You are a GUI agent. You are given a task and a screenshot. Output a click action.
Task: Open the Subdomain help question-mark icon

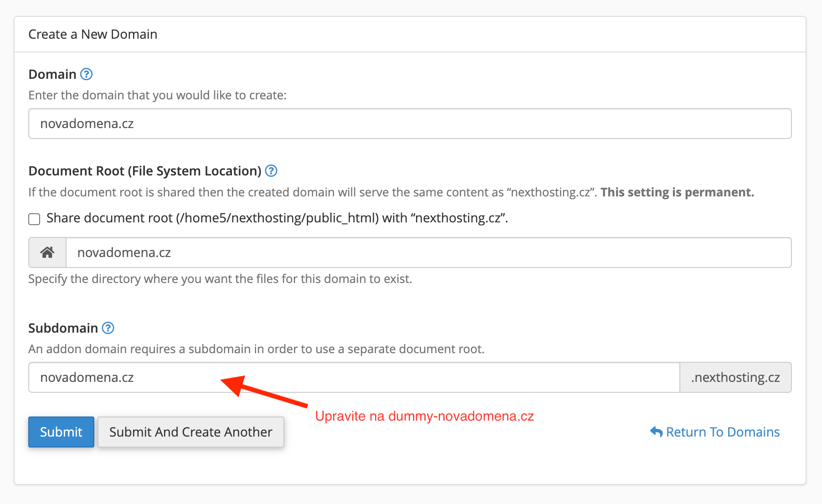[108, 328]
